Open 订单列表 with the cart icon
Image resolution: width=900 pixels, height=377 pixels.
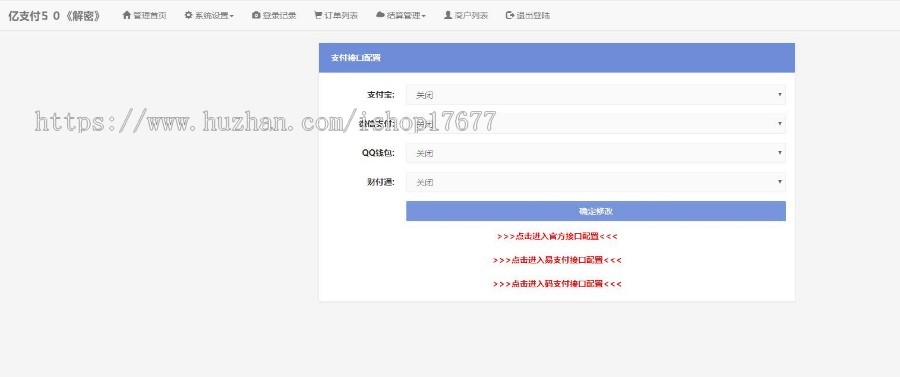336,15
